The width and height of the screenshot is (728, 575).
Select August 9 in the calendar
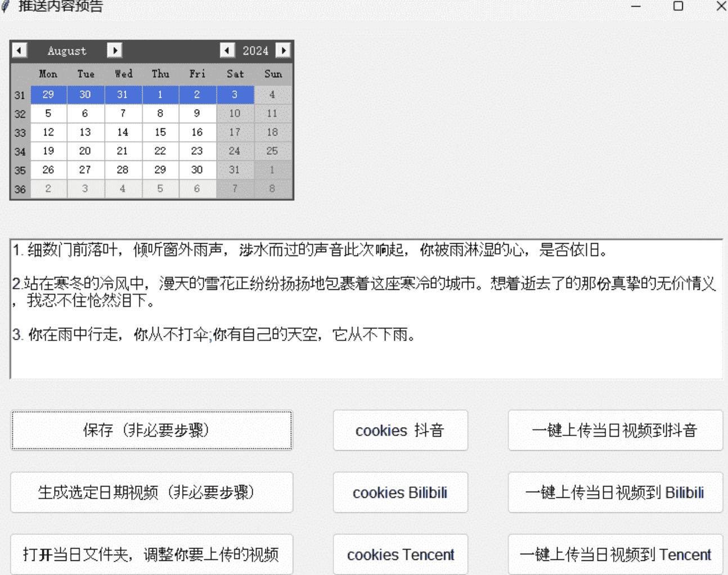coord(197,113)
